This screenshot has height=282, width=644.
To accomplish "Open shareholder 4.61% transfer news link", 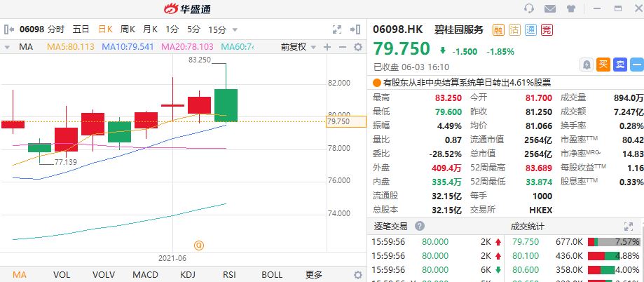I will (467, 83).
